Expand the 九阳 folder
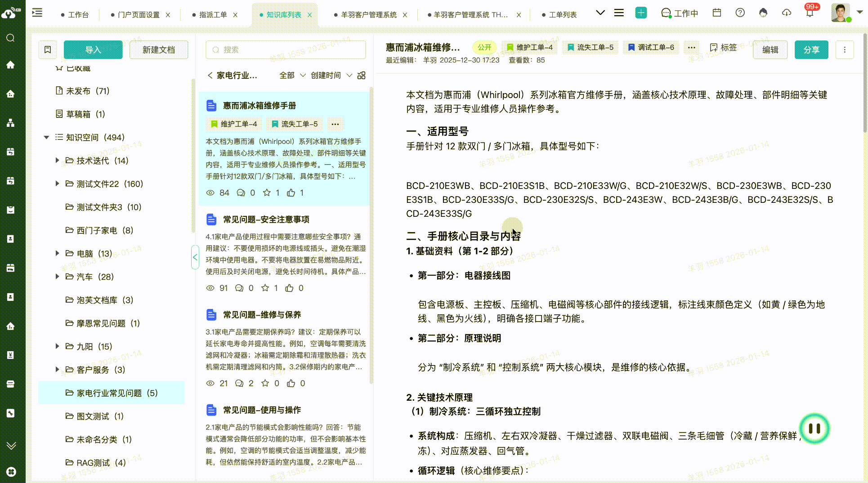This screenshot has height=483, width=868. click(57, 346)
